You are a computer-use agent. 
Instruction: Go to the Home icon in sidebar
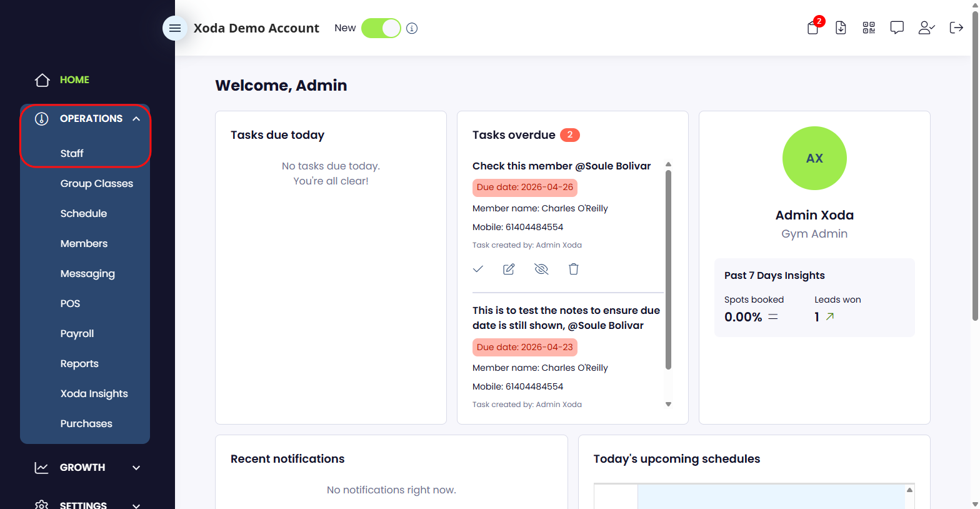click(42, 80)
